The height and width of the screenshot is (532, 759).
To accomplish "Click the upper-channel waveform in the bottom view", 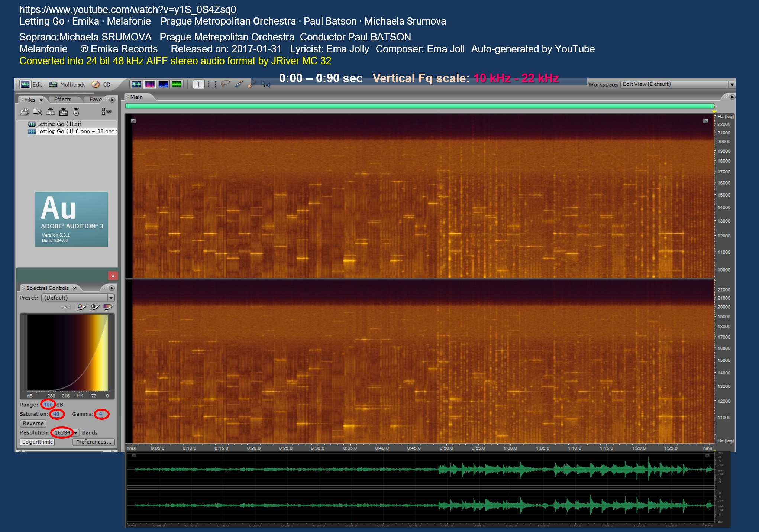I will pos(420,470).
